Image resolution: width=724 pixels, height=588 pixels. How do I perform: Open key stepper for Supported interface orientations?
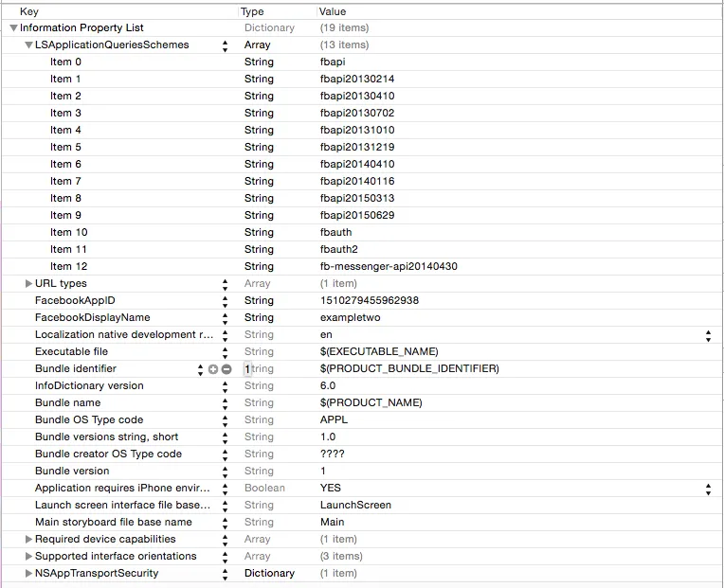(x=225, y=557)
